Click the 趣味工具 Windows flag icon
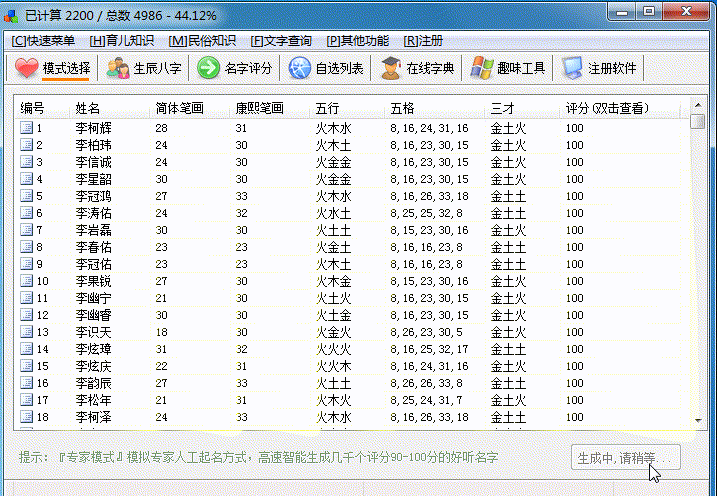717x496 pixels. click(482, 68)
